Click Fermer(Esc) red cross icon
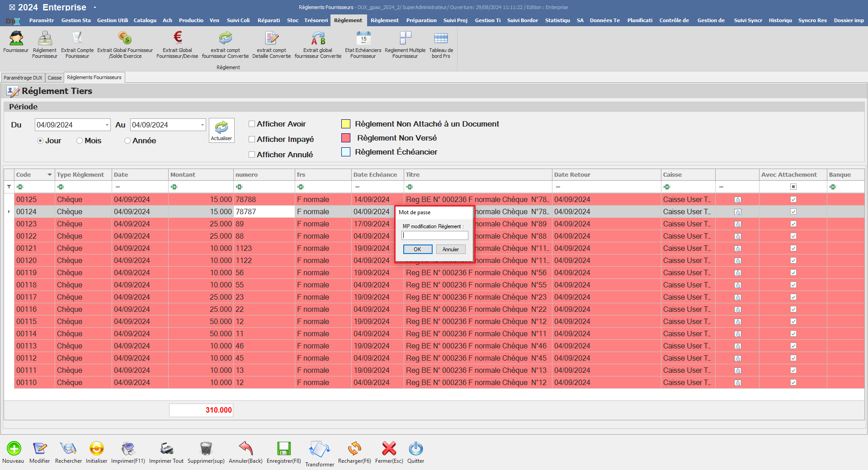The width and height of the screenshot is (868, 470). [x=389, y=448]
